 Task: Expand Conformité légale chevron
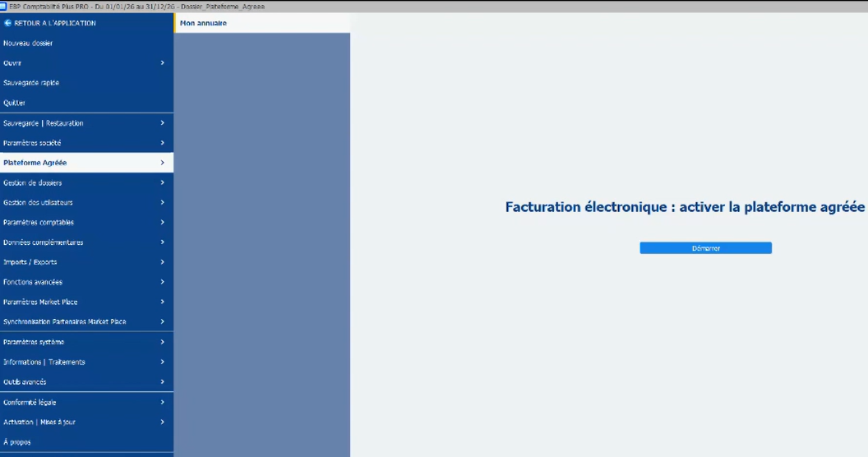click(162, 402)
